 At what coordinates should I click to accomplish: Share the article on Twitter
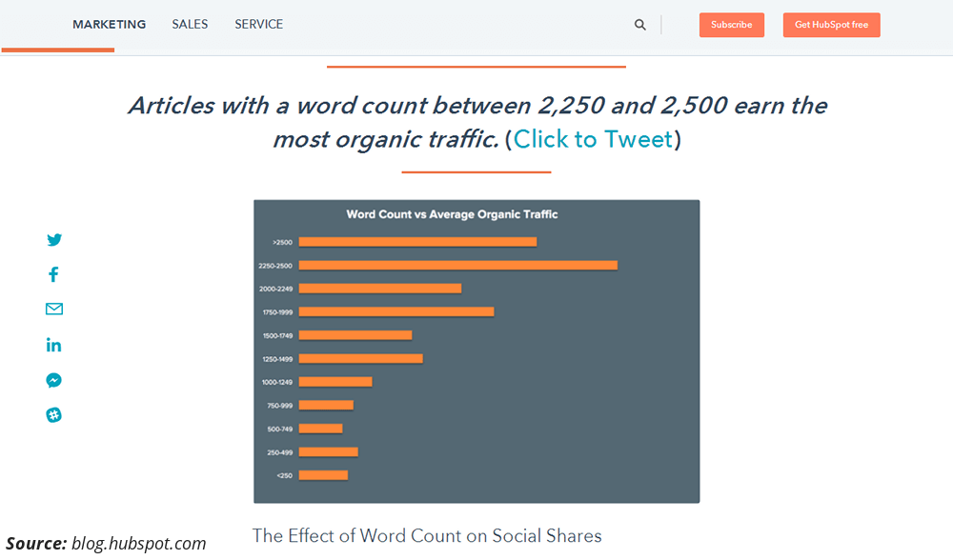(54, 240)
